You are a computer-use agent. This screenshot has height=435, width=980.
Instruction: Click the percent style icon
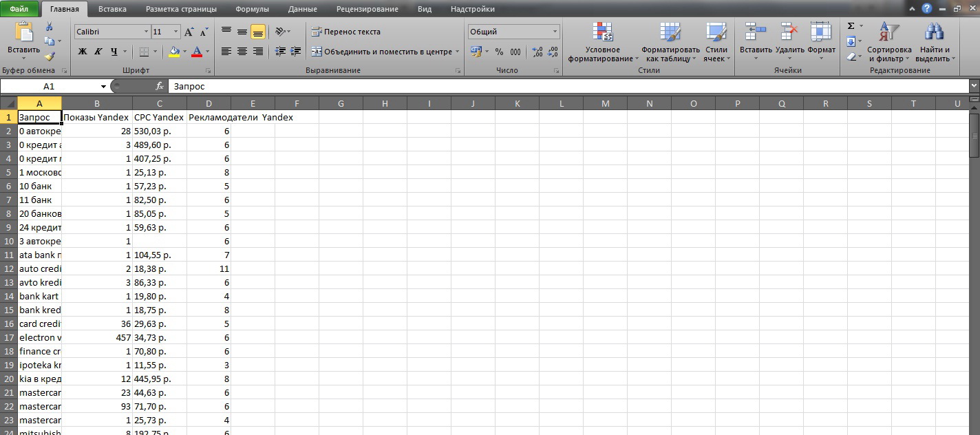[x=499, y=52]
